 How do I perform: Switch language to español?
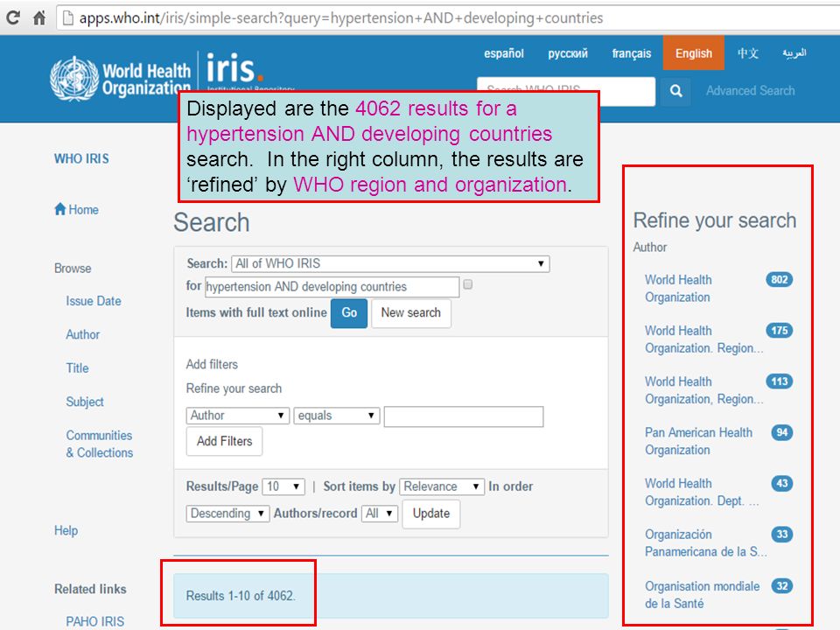[504, 53]
